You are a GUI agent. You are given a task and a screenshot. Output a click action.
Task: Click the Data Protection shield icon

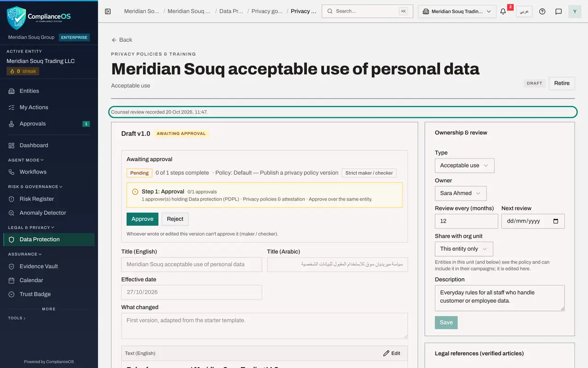[11, 240]
